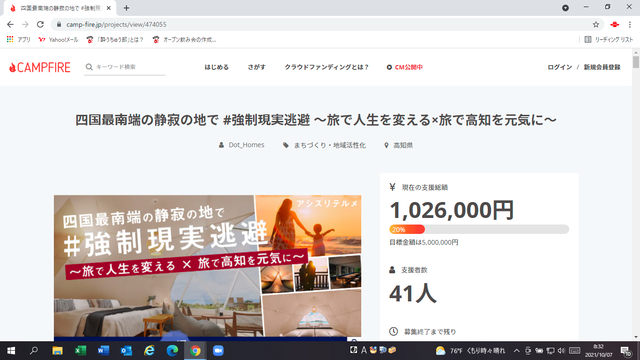Reload the current page
The width and height of the screenshot is (640, 360).
tap(40, 24)
